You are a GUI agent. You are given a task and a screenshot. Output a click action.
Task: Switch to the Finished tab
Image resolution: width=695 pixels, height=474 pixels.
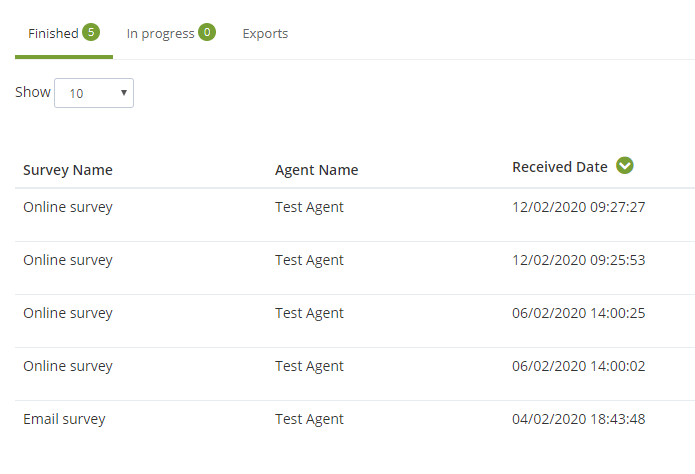coord(64,34)
